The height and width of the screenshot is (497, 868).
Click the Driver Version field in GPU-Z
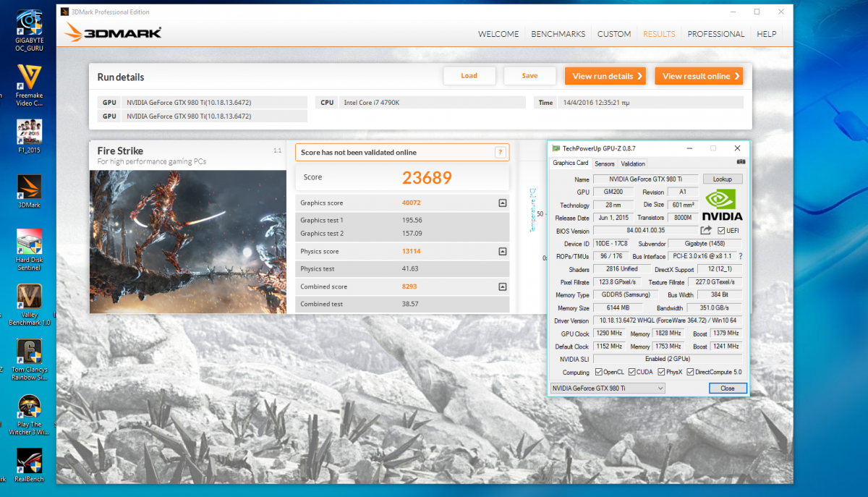668,320
